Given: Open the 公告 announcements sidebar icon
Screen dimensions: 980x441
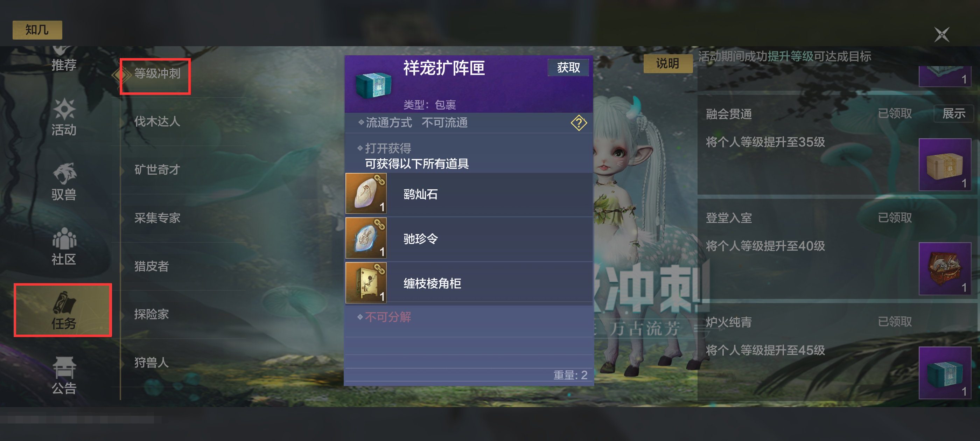Looking at the screenshot, I should tap(64, 375).
